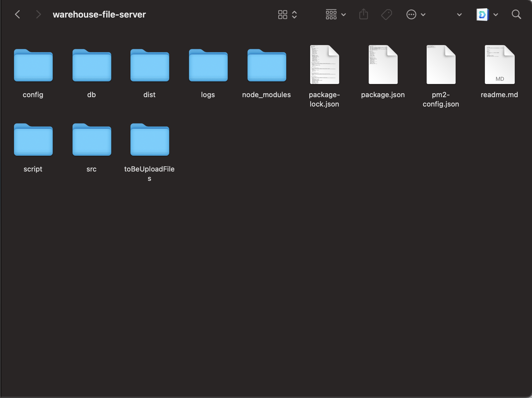Select the pm2-config.json file thumbnail
The width and height of the screenshot is (532, 398).
coord(441,65)
